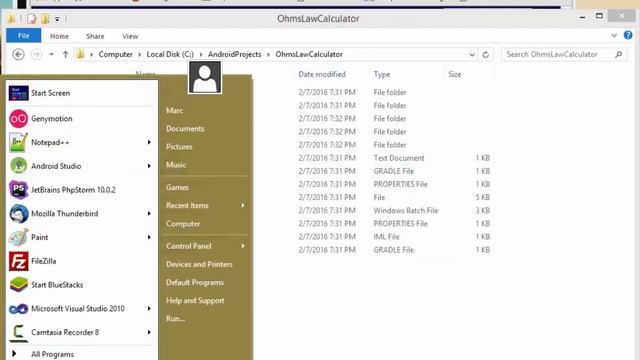This screenshot has width=640, height=360.
Task: Click the New Folder quick access icon
Action: click(45, 19)
